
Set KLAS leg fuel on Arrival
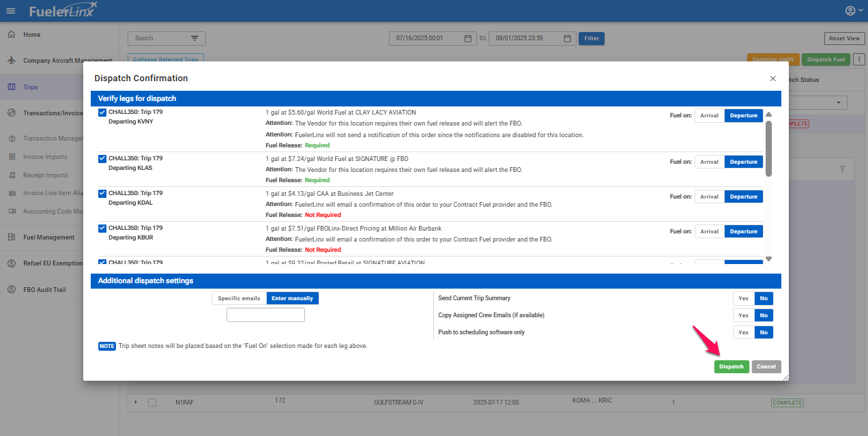coord(710,162)
